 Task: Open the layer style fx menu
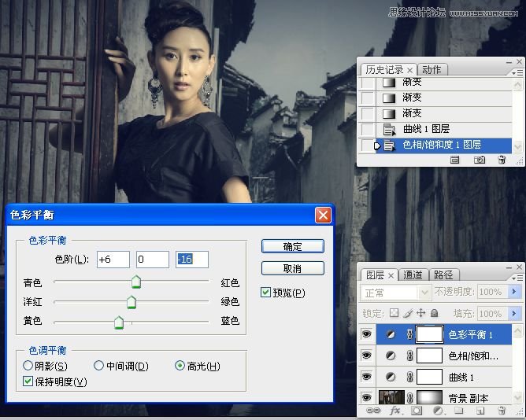pyautogui.click(x=396, y=411)
